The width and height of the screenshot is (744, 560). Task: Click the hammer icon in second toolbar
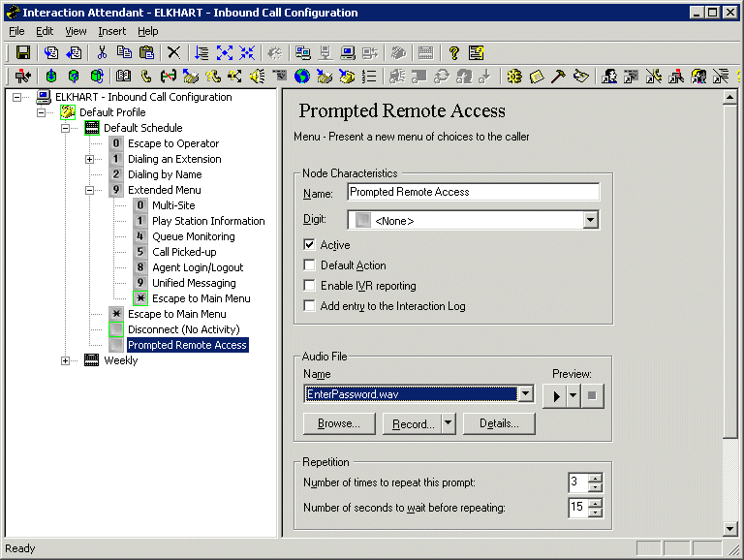[559, 76]
